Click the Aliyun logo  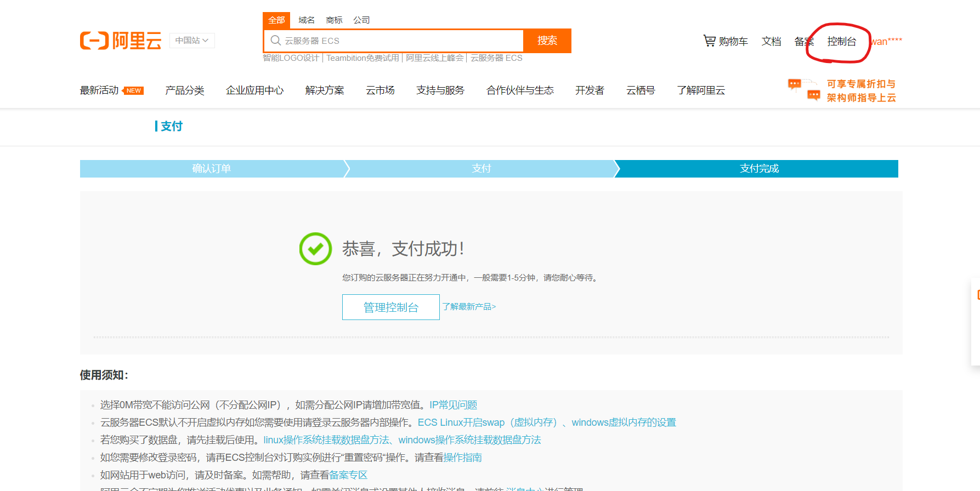[x=121, y=41]
